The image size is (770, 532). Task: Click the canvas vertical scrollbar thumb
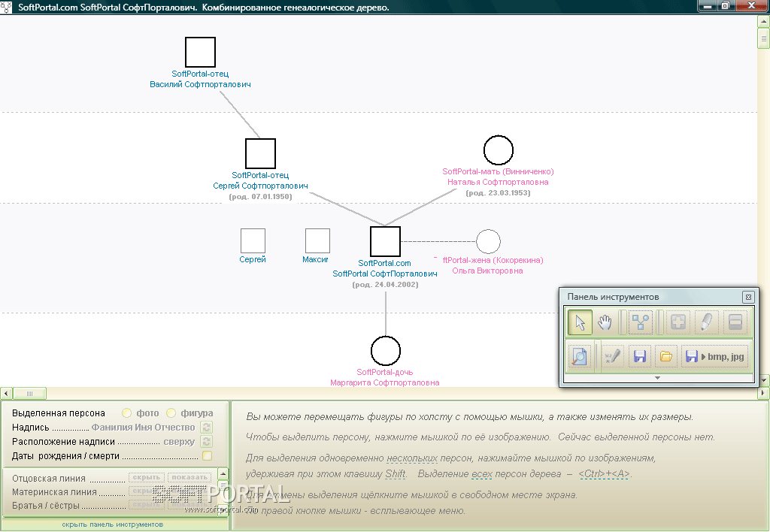click(x=764, y=38)
